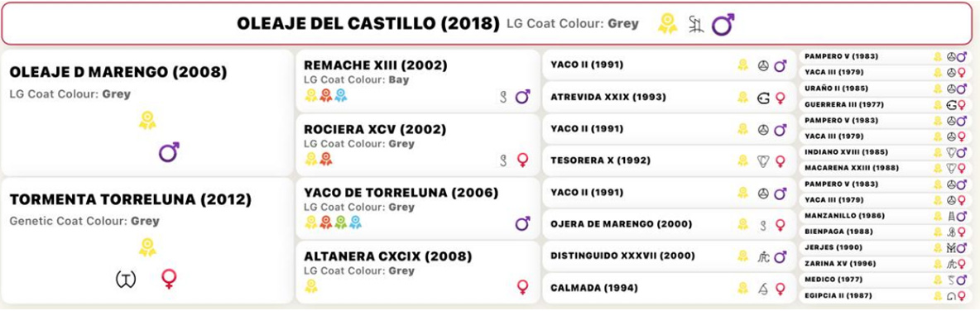The image size is (980, 311).
Task: Click the purple male symbol beside Oleaje del Castillo
Action: pos(723,25)
